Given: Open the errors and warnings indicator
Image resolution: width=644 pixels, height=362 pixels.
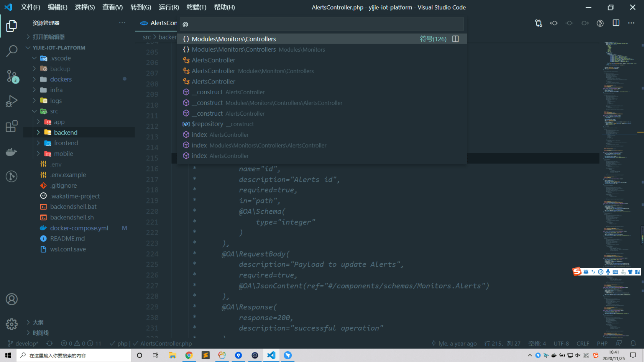Looking at the screenshot, I should click(81, 343).
